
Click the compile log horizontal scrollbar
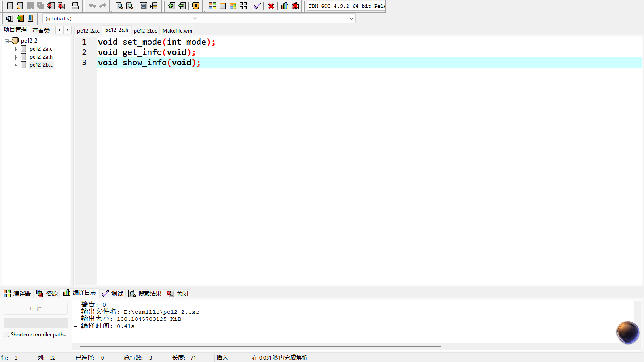click(260, 347)
